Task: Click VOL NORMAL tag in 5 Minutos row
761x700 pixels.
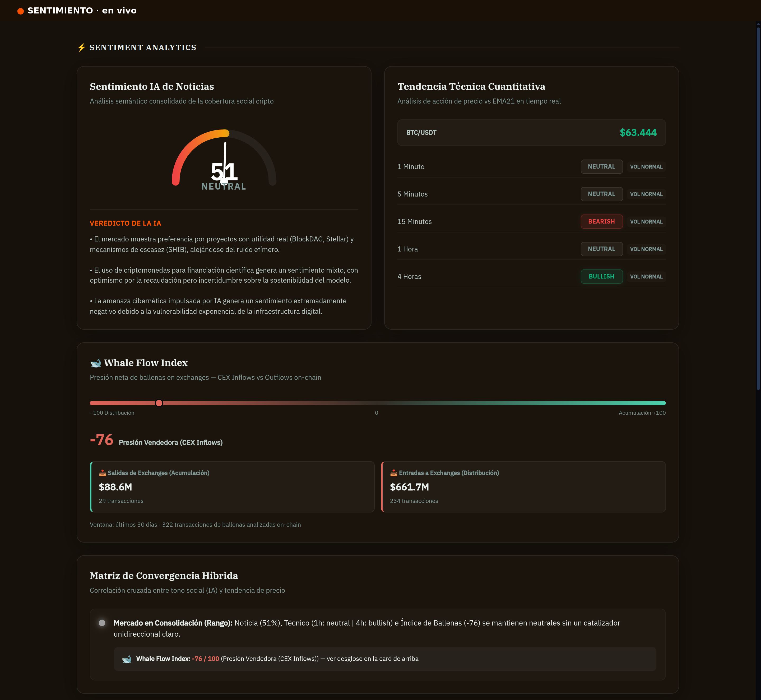Action: [646, 194]
